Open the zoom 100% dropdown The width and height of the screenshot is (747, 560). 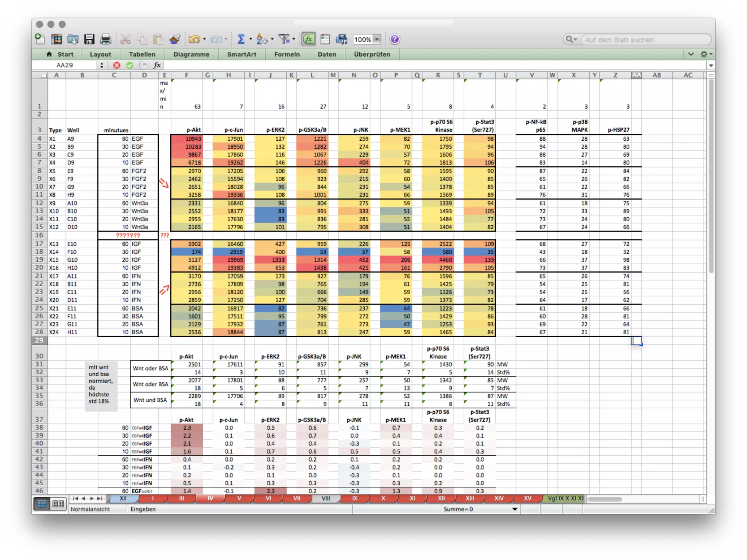tap(377, 39)
